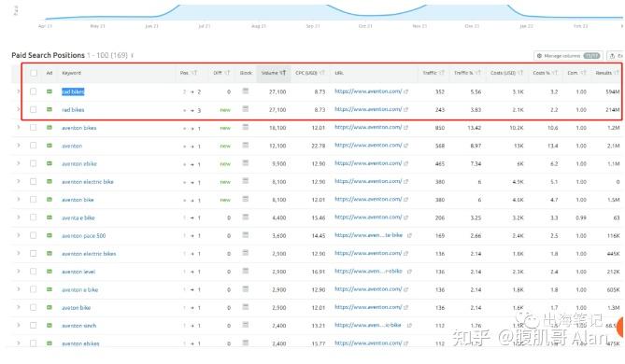625x364 pixels.
Task: Open the avaton bike keyword link
Action: pos(76,308)
